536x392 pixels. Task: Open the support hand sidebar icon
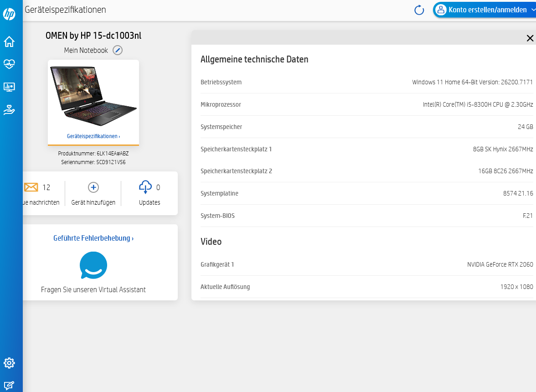[x=9, y=110]
